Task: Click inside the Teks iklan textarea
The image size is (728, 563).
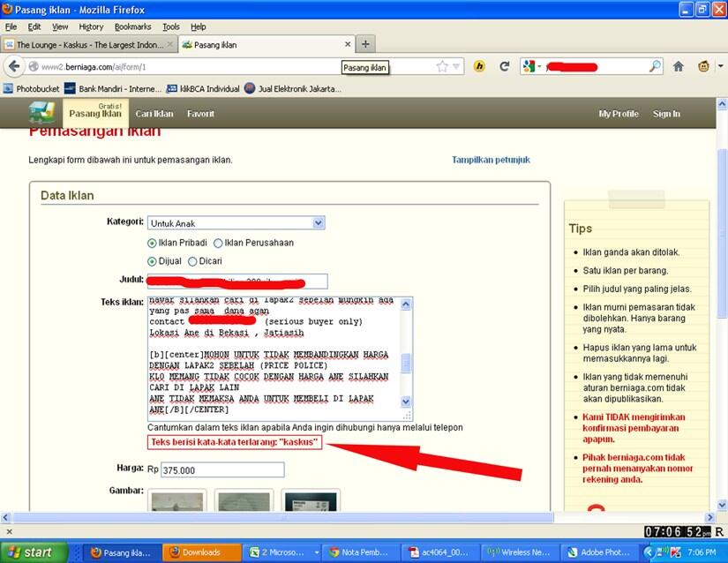Action: (x=274, y=358)
